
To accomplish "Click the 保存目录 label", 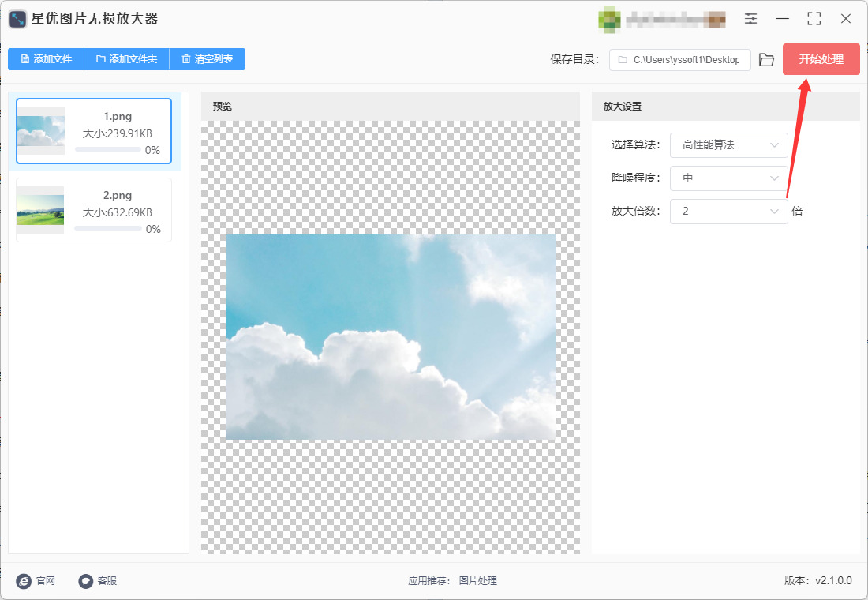I will 574,59.
